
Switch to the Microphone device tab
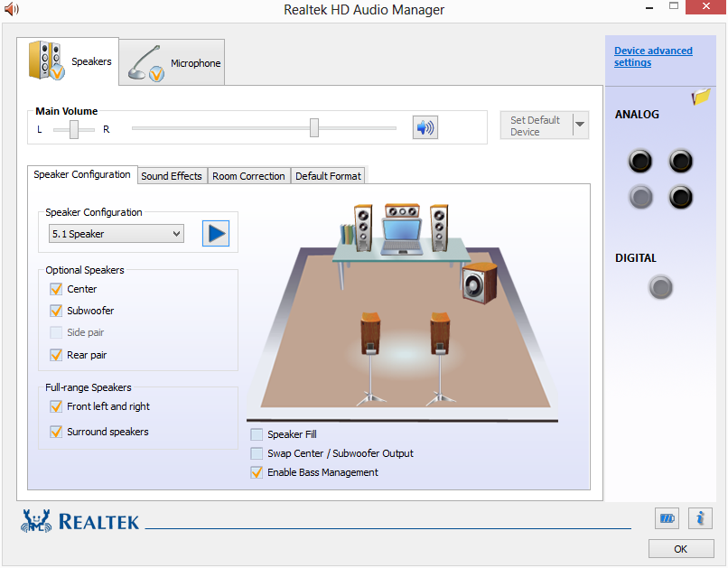point(172,63)
